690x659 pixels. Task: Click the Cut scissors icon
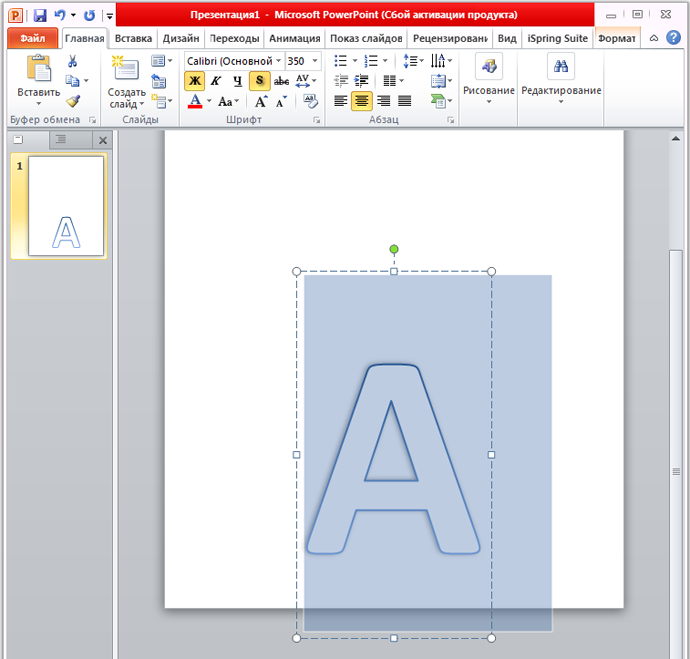click(73, 61)
